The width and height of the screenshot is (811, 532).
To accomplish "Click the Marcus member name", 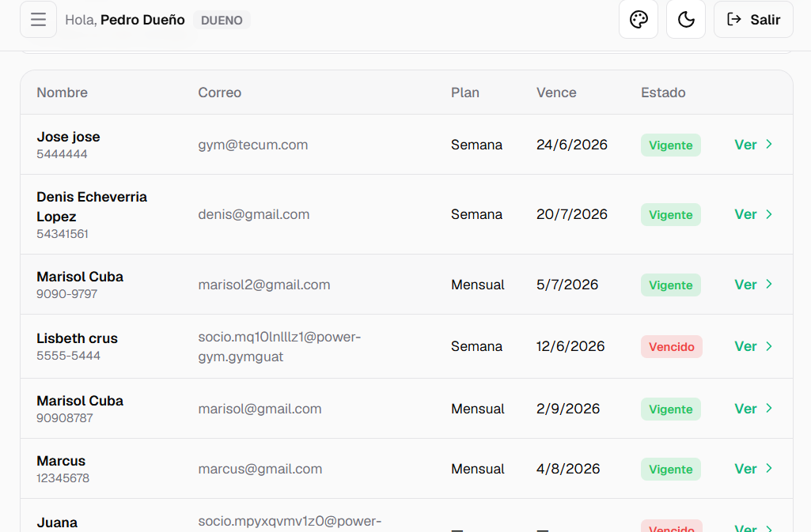I will [61, 461].
